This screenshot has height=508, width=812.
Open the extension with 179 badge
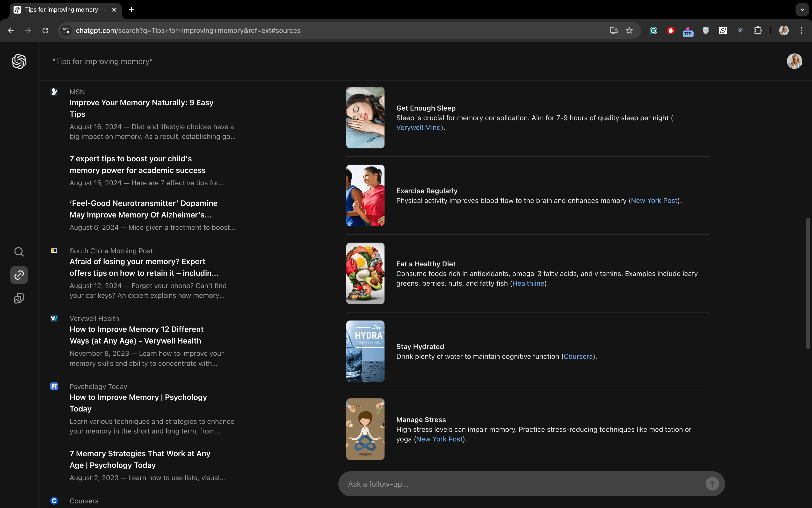[688, 32]
